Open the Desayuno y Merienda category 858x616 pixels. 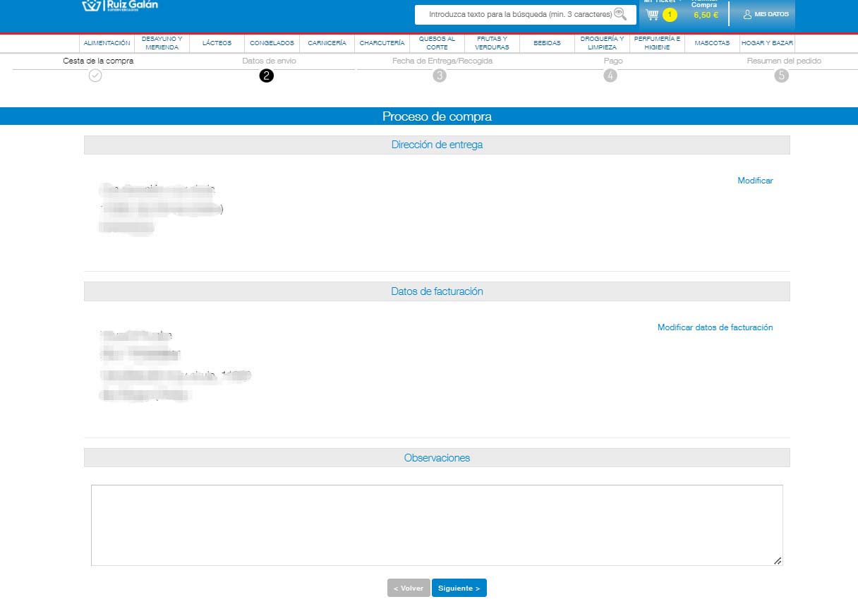point(162,43)
